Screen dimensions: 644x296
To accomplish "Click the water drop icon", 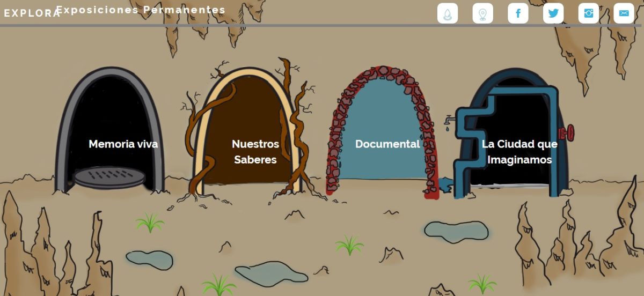I will point(448,13).
